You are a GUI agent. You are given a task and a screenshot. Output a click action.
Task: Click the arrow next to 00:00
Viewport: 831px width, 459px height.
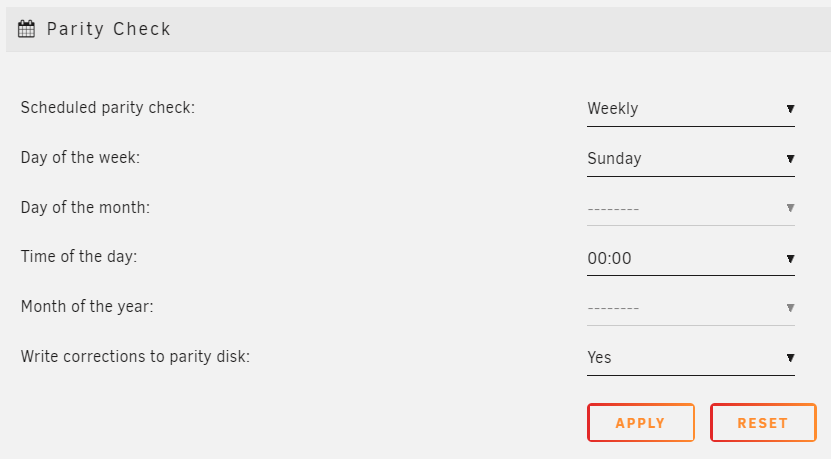[x=790, y=259]
